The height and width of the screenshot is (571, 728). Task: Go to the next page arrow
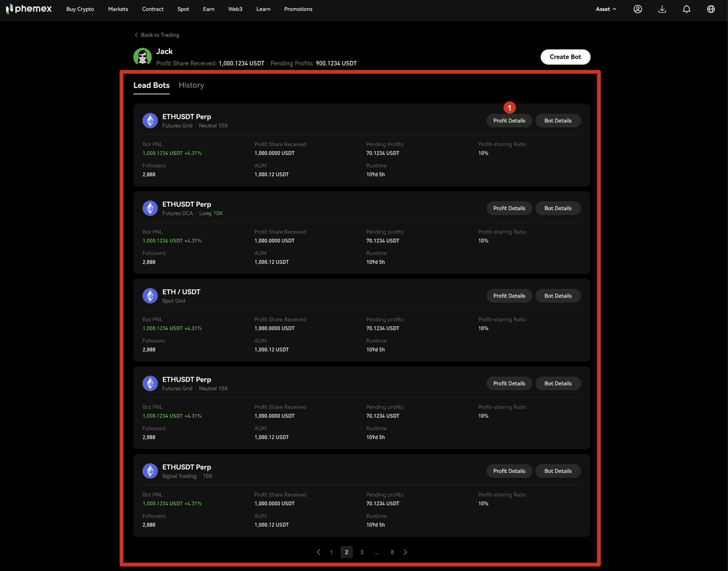[x=405, y=552]
